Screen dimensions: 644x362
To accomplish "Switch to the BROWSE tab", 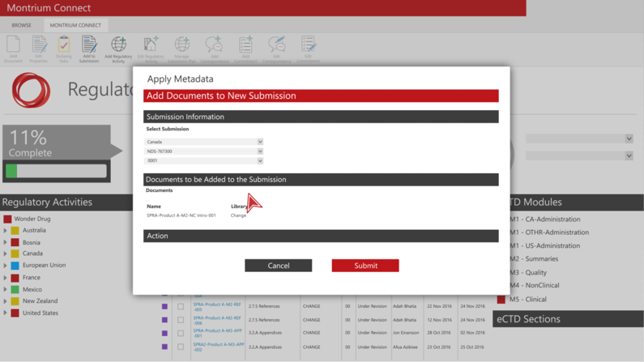I will pos(21,25).
